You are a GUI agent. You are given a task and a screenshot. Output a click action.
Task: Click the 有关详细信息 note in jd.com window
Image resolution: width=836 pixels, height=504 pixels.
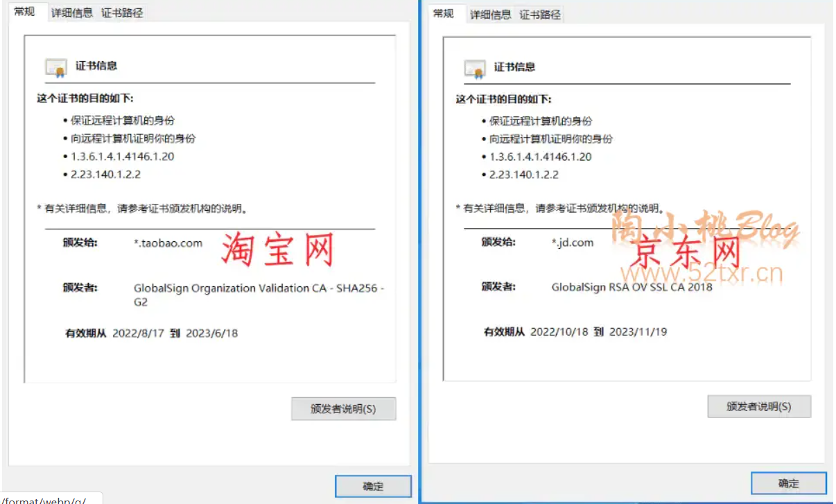coord(561,208)
